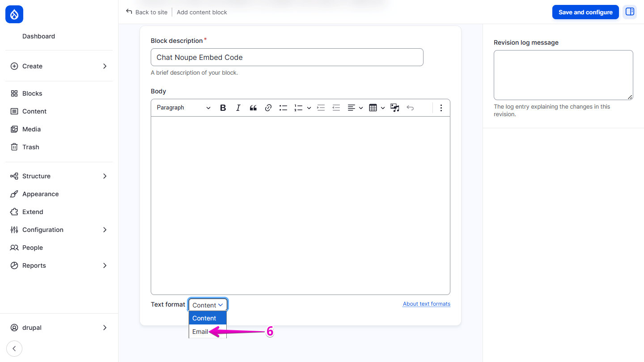The image size is (644, 362).
Task: Click the Drupal logo
Action: (14, 14)
